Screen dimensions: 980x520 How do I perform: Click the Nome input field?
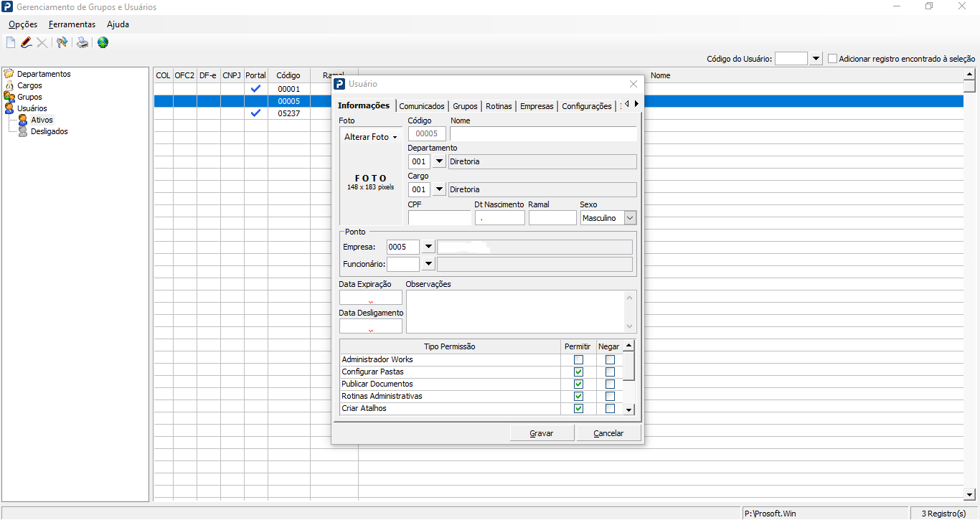[542, 134]
